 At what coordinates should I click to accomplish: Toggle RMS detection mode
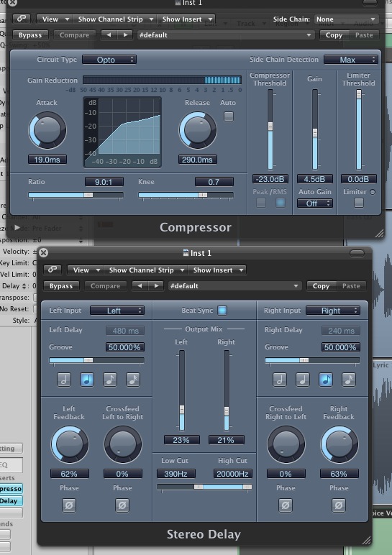pyautogui.click(x=280, y=203)
